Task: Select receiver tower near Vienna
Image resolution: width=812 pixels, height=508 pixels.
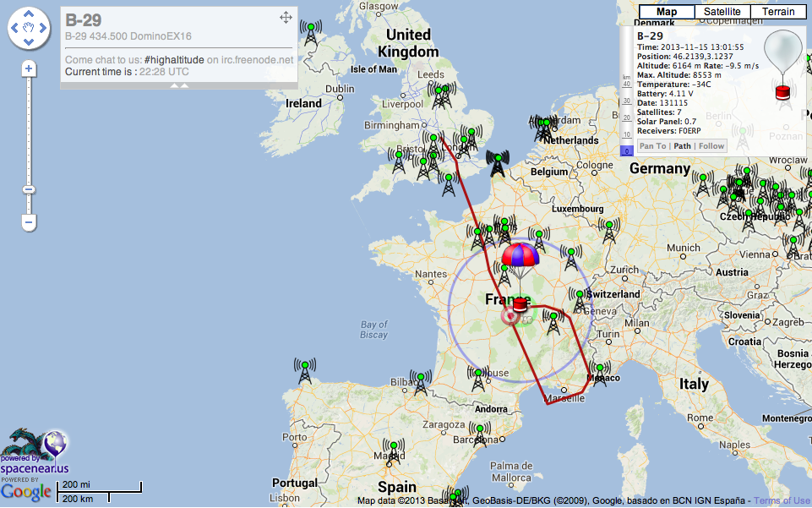Action: [x=793, y=246]
